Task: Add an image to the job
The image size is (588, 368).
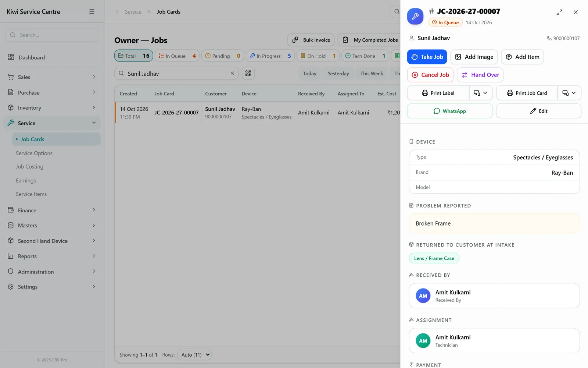Action: click(x=474, y=57)
